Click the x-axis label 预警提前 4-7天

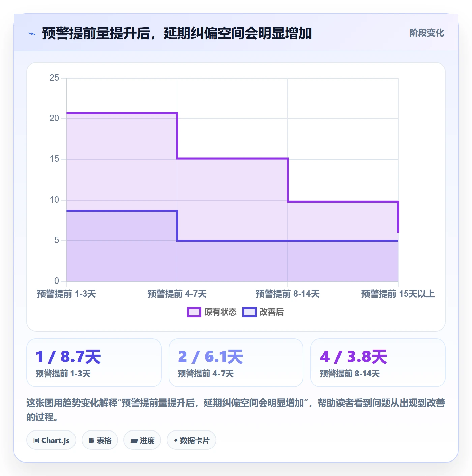point(177,294)
